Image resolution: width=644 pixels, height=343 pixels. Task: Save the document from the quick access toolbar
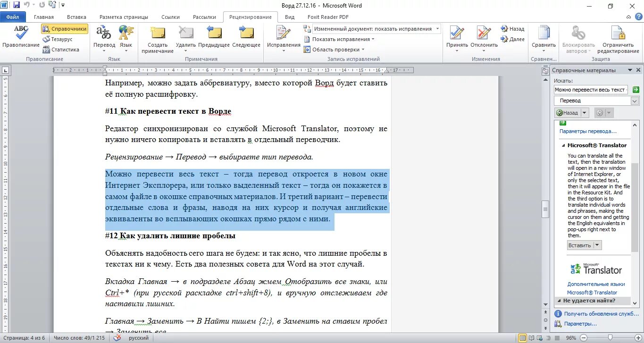17,5
